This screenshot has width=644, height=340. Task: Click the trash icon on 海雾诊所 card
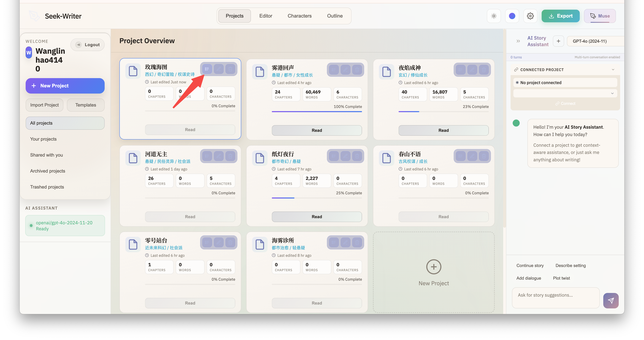(x=357, y=243)
